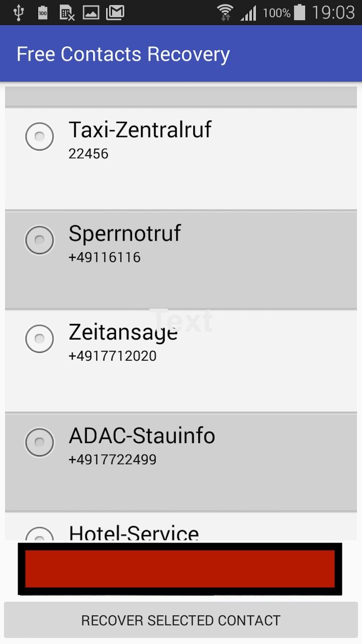Screen dimensions: 362x644
Task: Tap the red banner above the recover button
Action: [x=180, y=569]
